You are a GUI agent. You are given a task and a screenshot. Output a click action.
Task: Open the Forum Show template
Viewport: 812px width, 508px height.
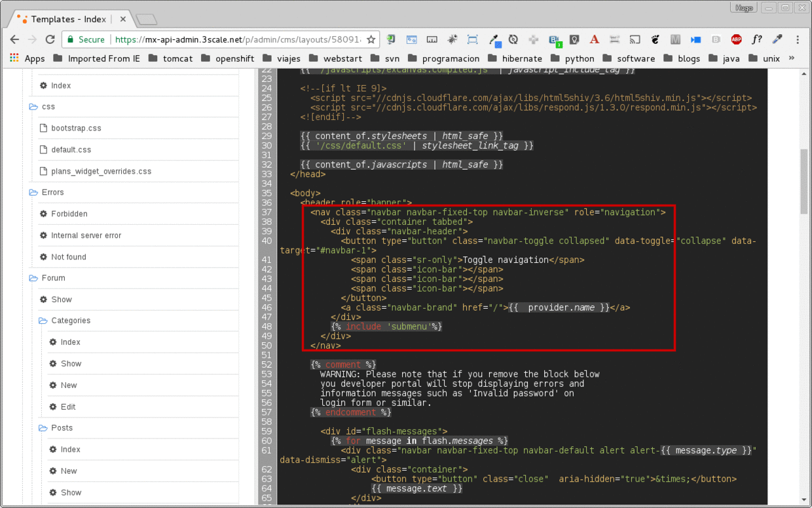coord(62,300)
